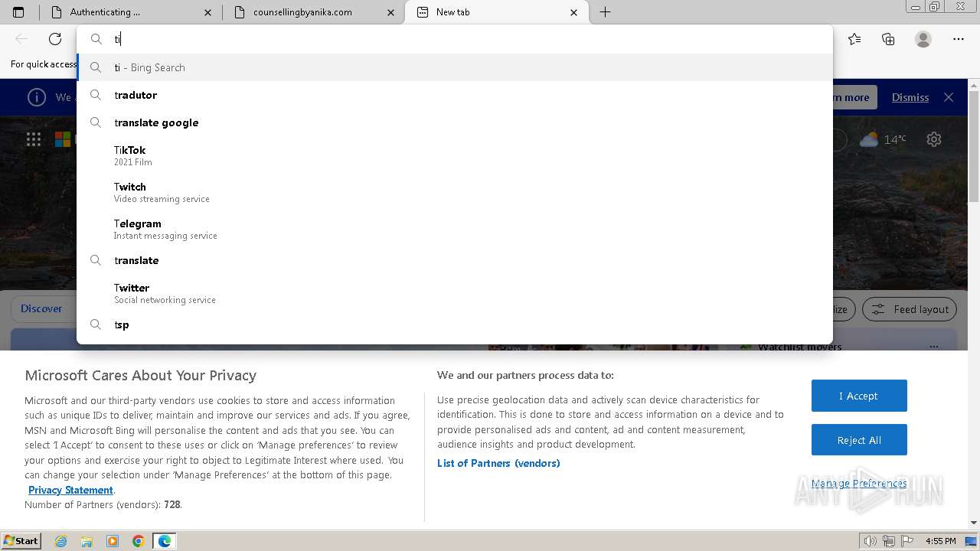Open the Privacy Statement link
This screenshot has height=551, width=980.
point(70,490)
